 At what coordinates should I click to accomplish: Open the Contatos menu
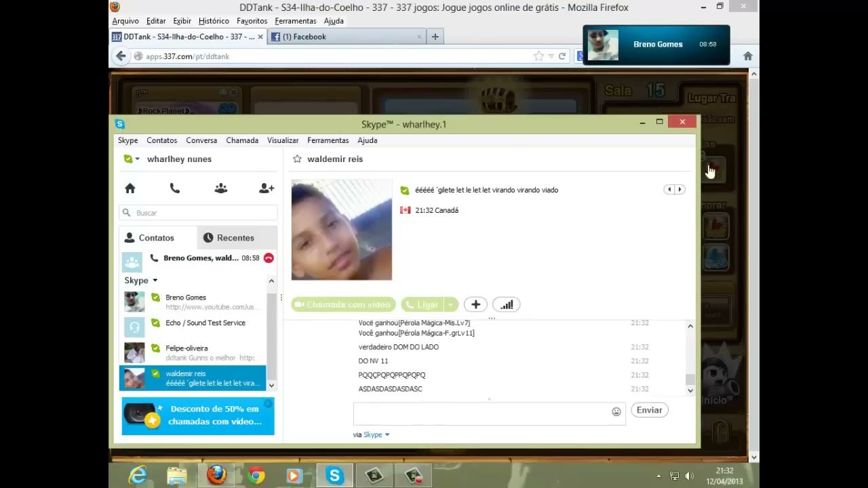click(161, 140)
